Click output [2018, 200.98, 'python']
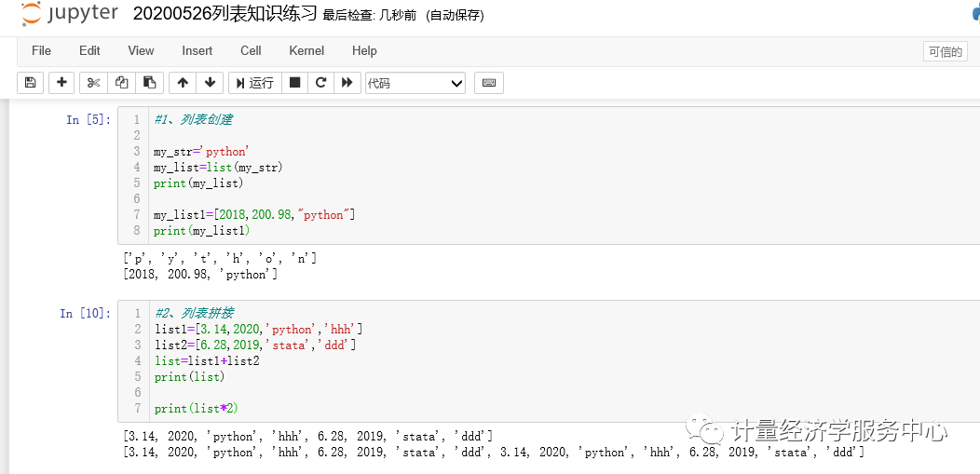Image resolution: width=980 pixels, height=474 pixels. pyautogui.click(x=200, y=274)
